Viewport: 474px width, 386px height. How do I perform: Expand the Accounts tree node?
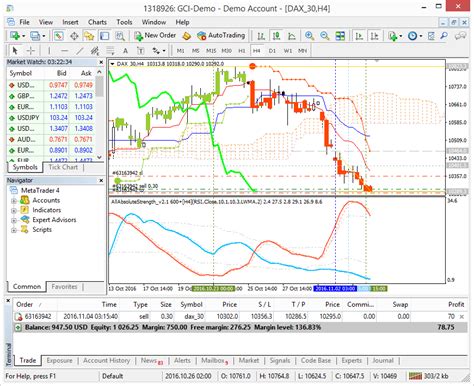pos(14,201)
